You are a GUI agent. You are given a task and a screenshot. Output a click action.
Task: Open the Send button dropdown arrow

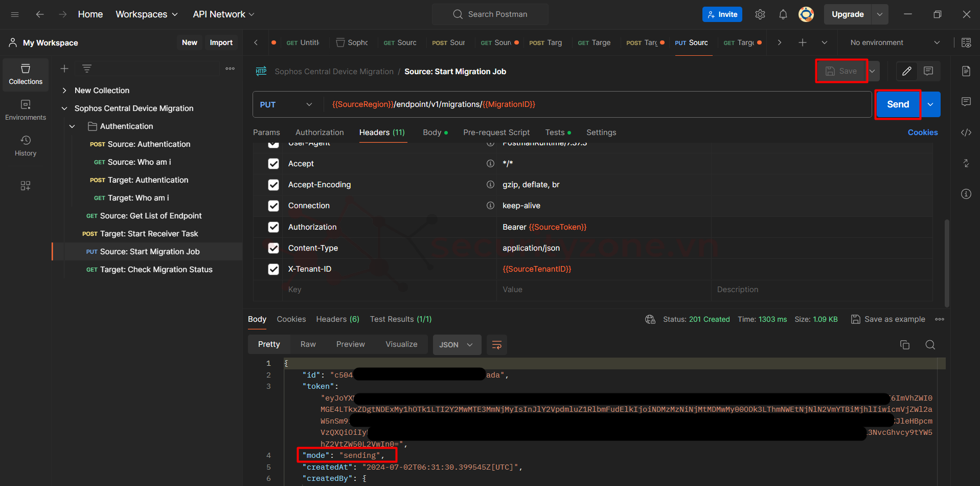coord(931,104)
